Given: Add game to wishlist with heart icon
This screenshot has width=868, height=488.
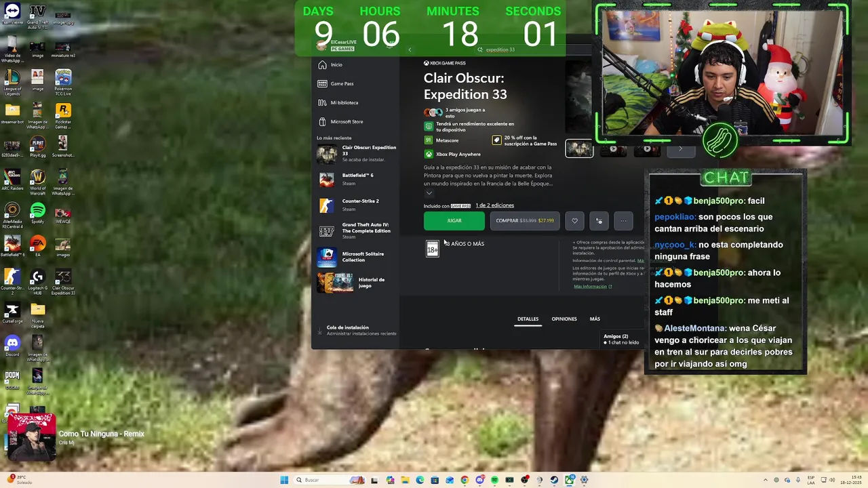Looking at the screenshot, I should click(x=574, y=220).
